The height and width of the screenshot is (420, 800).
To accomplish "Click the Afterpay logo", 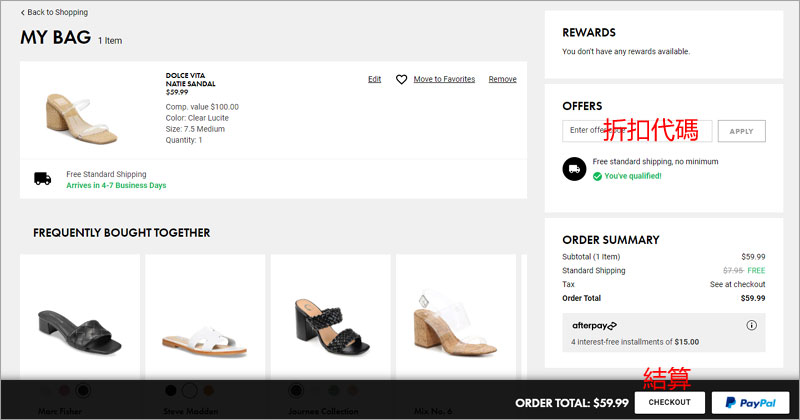I will (x=594, y=326).
